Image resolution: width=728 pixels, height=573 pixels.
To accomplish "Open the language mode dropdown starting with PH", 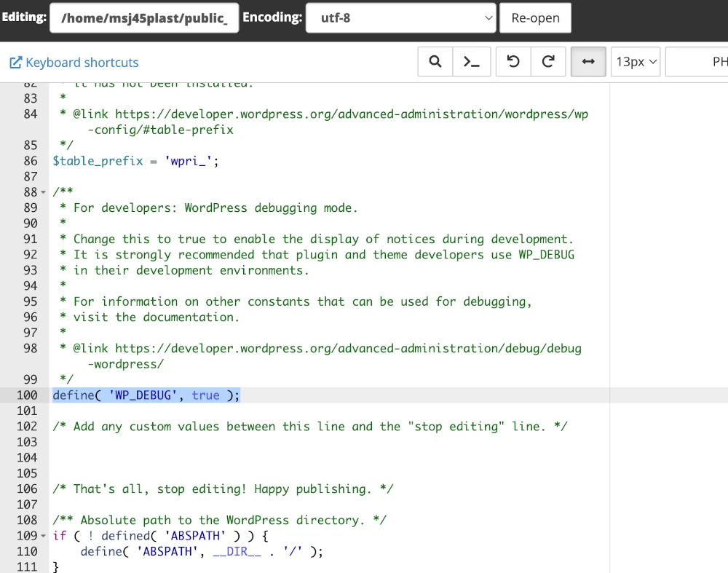I will [x=697, y=61].
